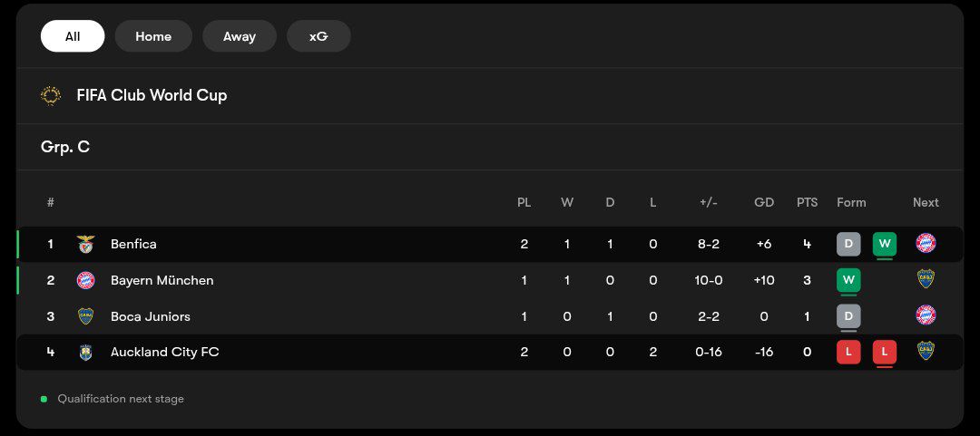The height and width of the screenshot is (436, 980).
Task: Switch to the Home standings tab
Action: click(x=153, y=36)
